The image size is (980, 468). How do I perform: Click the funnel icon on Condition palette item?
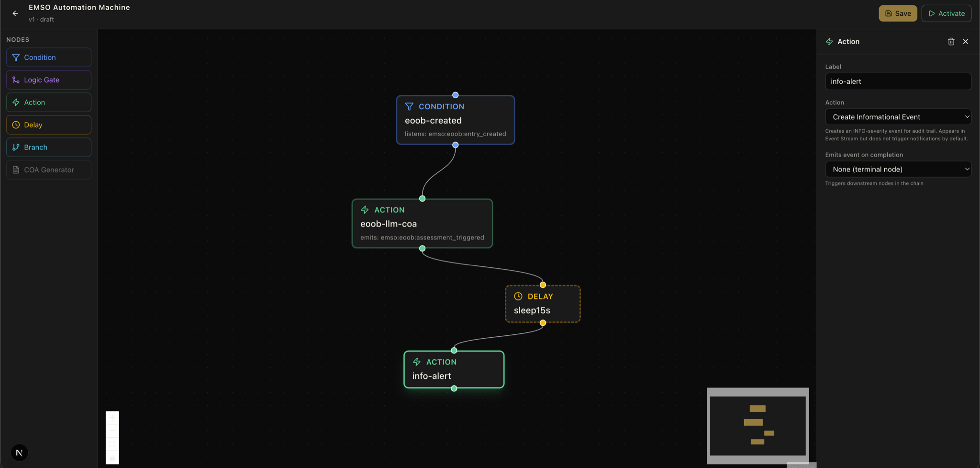16,57
